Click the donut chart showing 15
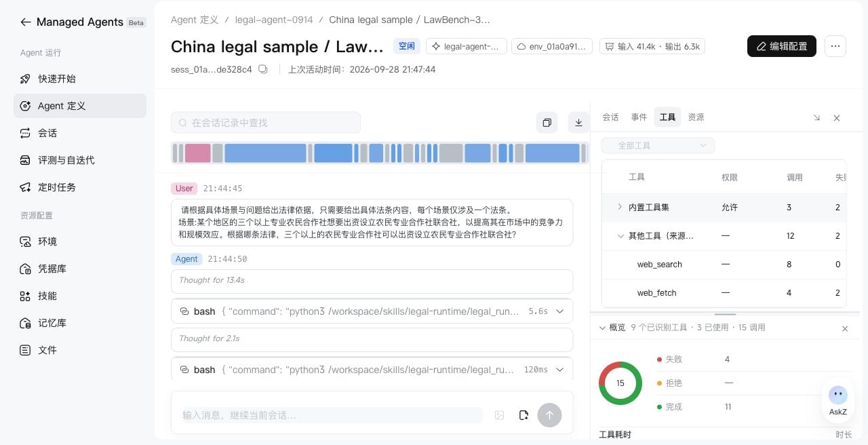868x445 pixels. tap(620, 383)
